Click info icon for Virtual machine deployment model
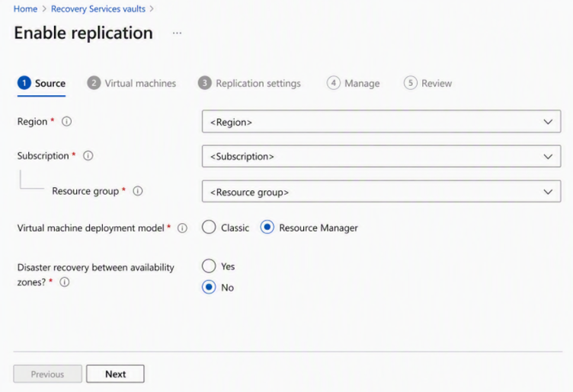Image resolution: width=573 pixels, height=392 pixels. pyautogui.click(x=182, y=228)
